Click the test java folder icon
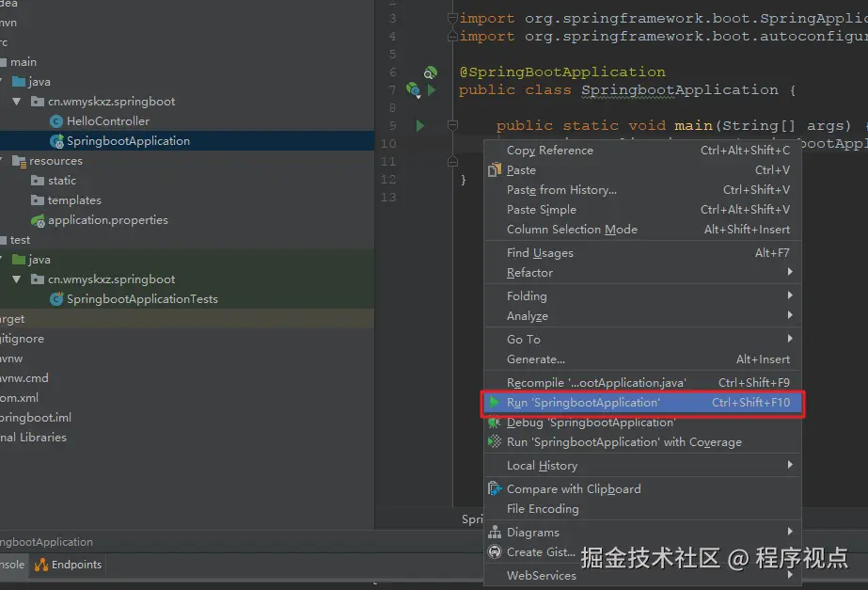868x590 pixels. (19, 260)
